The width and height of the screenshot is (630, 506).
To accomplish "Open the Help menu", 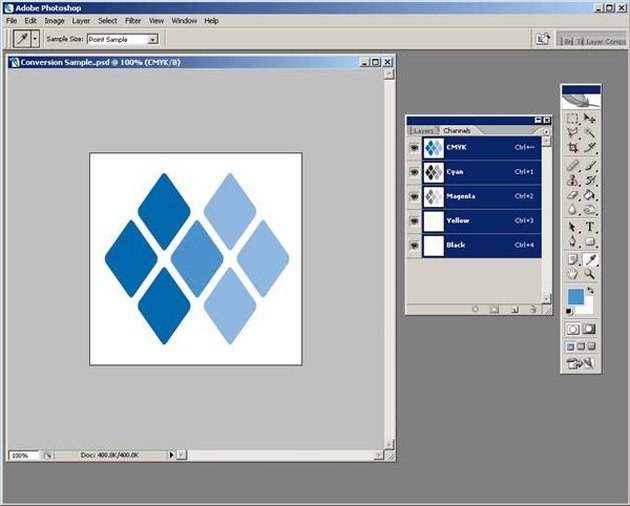I will [211, 20].
